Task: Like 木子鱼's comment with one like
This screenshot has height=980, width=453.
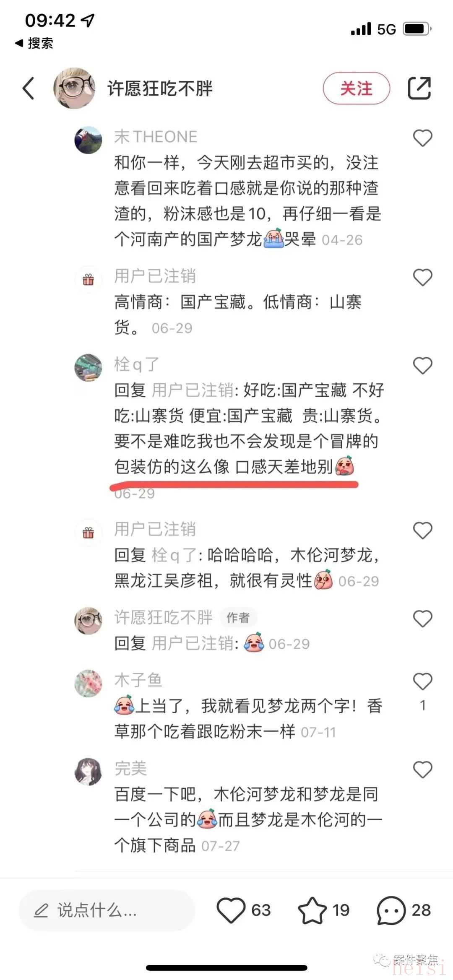Action: click(x=422, y=681)
